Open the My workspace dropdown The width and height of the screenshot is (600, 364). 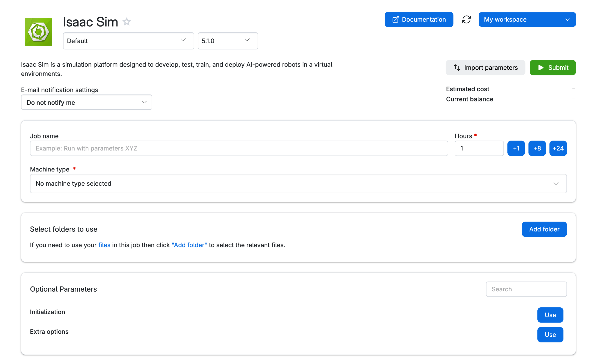(x=527, y=19)
